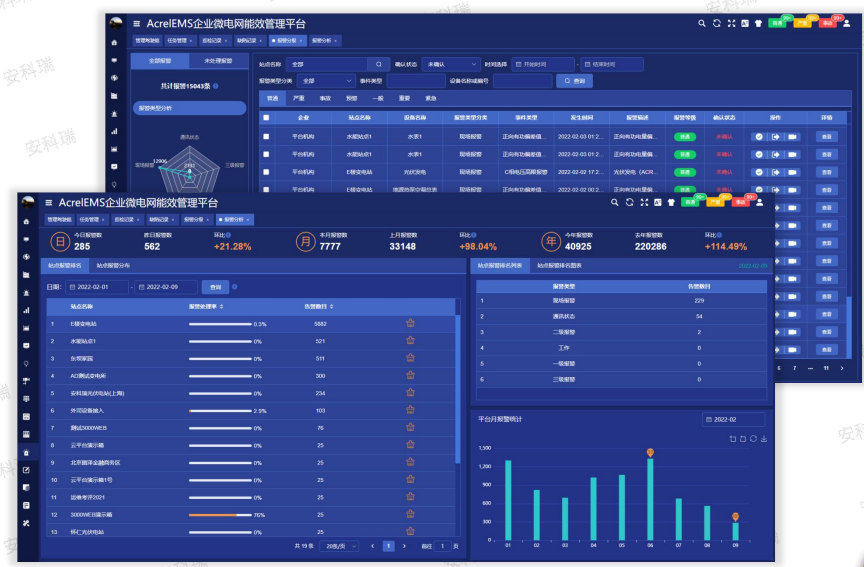Click the search magnifier icon in the back window header
Viewport: 864px width, 567px height.
click(701, 23)
